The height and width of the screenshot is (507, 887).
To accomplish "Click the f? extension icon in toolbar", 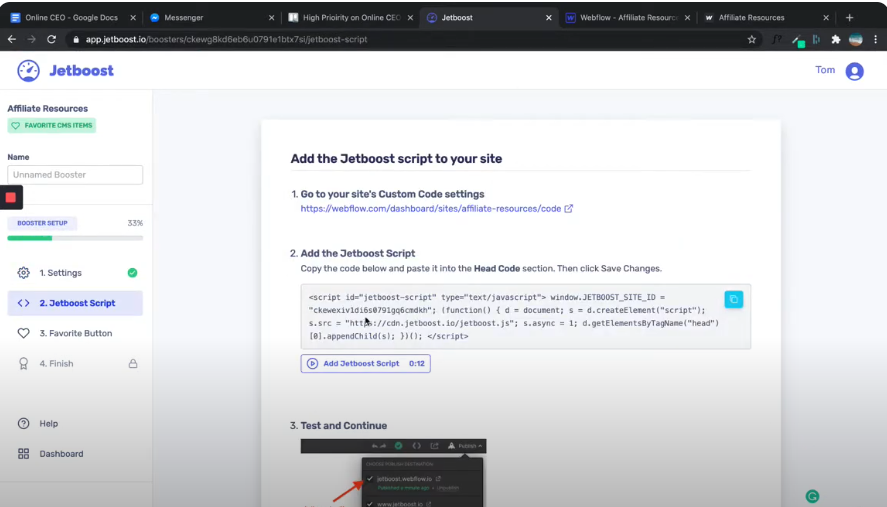I will [x=777, y=40].
